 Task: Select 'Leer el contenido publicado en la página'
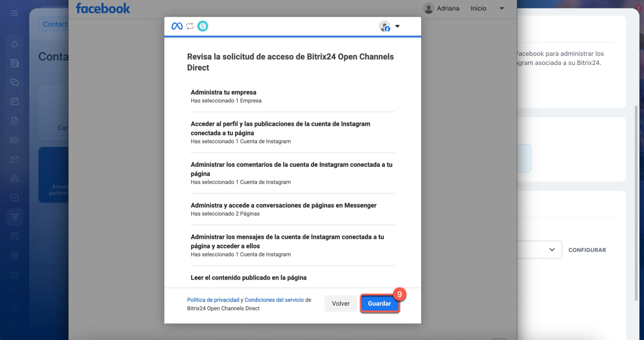tap(249, 278)
